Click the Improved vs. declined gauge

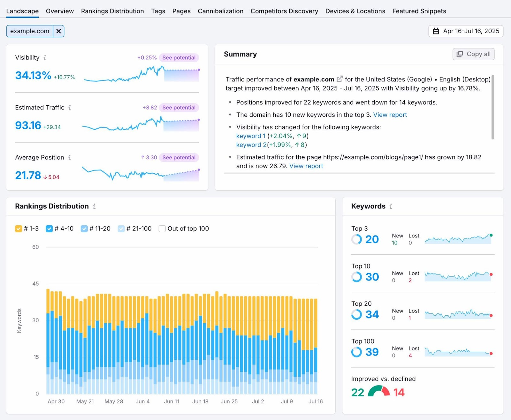point(379,392)
